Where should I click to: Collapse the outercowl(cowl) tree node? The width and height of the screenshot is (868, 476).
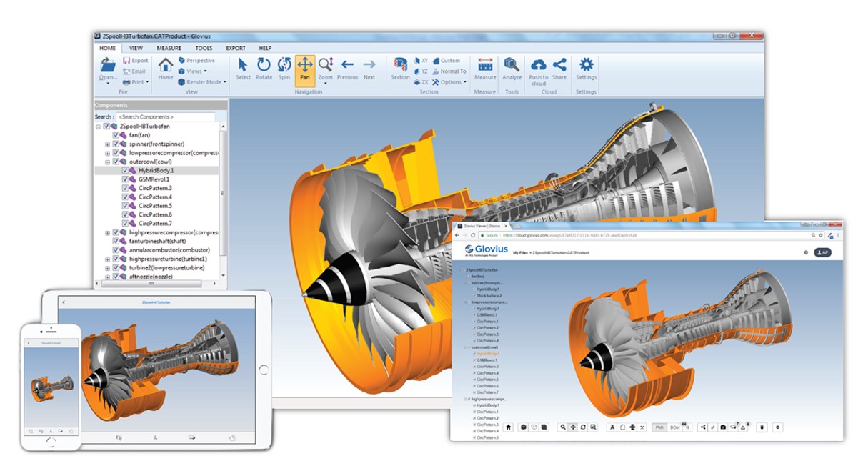tap(107, 162)
